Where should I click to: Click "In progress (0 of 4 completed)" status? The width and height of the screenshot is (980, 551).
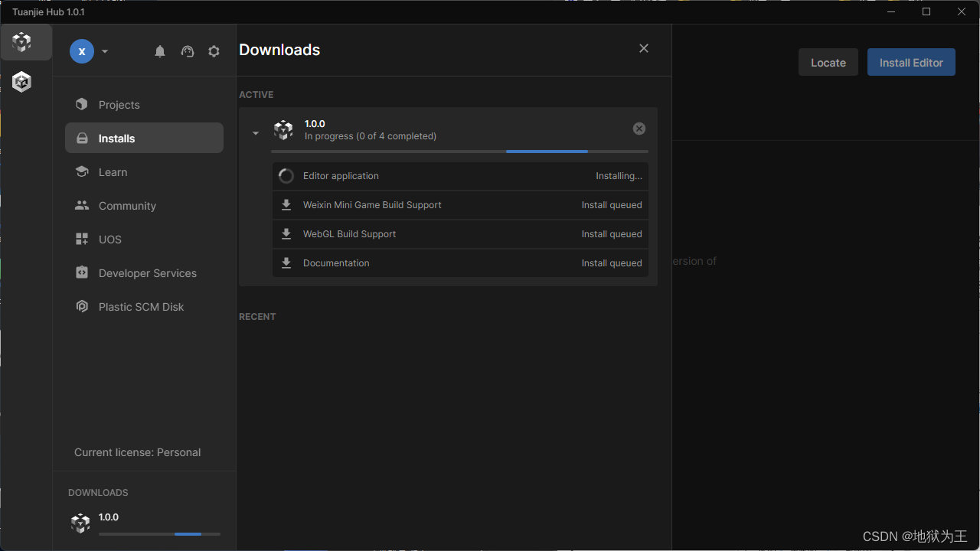point(371,136)
